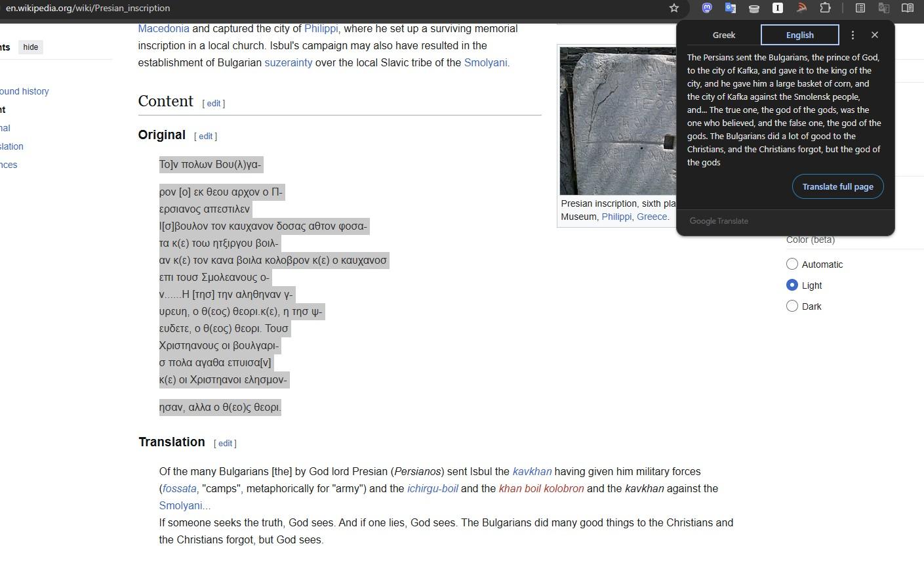Viewport: 924px width, 567px height.
Task: Open the suzerainty link
Action: [288, 63]
